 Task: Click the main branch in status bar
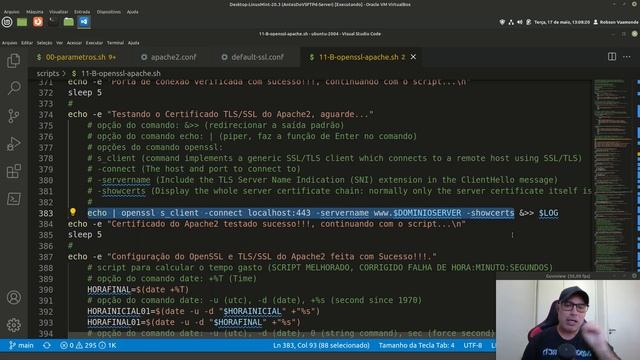[x=21, y=345]
